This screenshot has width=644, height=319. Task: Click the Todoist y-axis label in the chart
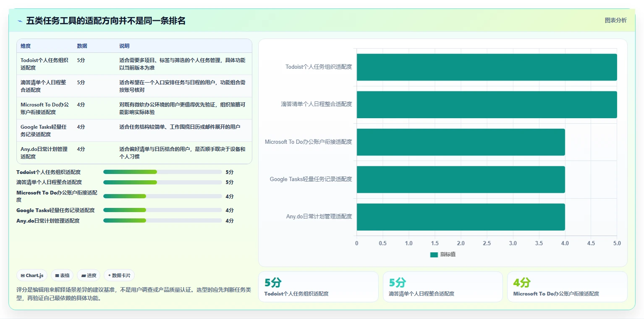click(319, 67)
